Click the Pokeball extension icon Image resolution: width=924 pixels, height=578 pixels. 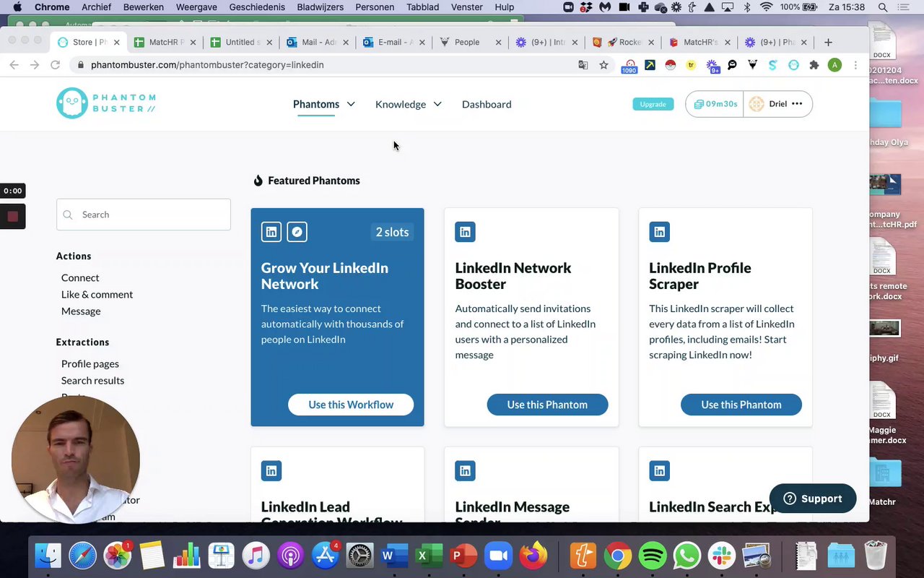tap(671, 65)
